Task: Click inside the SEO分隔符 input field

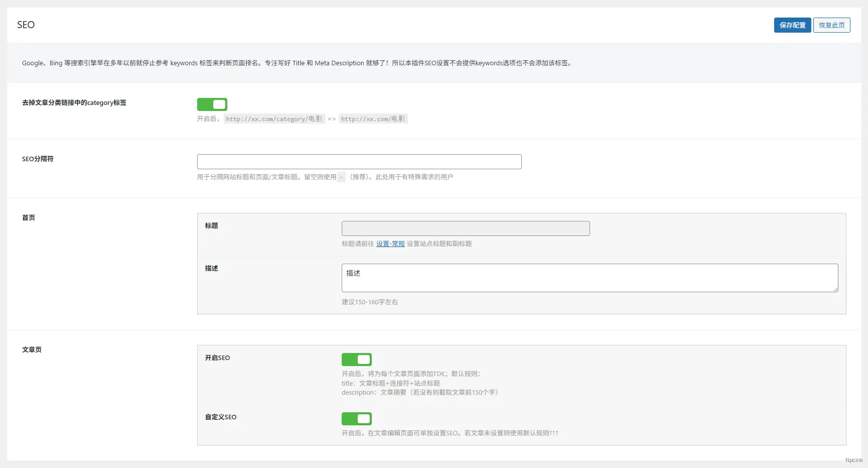Action: pos(359,161)
